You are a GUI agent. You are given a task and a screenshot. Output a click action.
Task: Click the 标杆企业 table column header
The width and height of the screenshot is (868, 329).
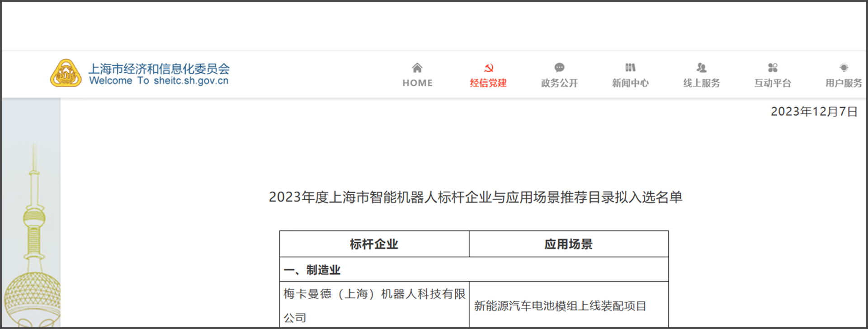(374, 244)
